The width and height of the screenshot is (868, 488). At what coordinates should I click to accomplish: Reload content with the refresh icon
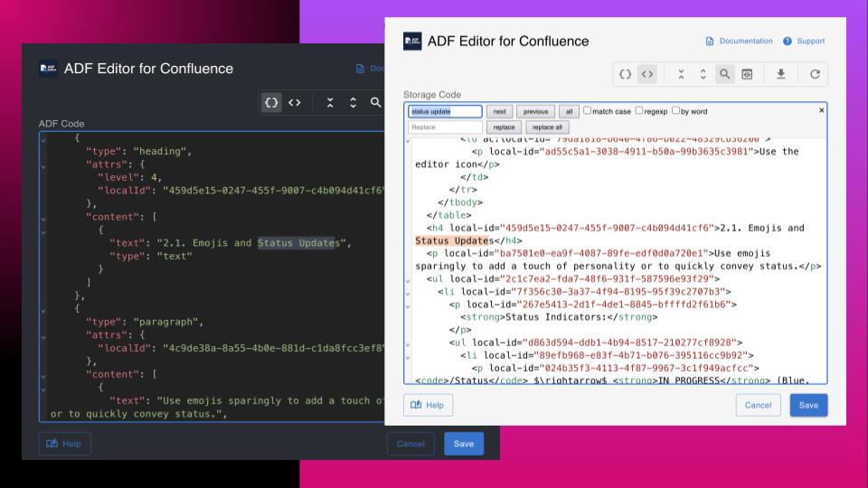coord(815,74)
